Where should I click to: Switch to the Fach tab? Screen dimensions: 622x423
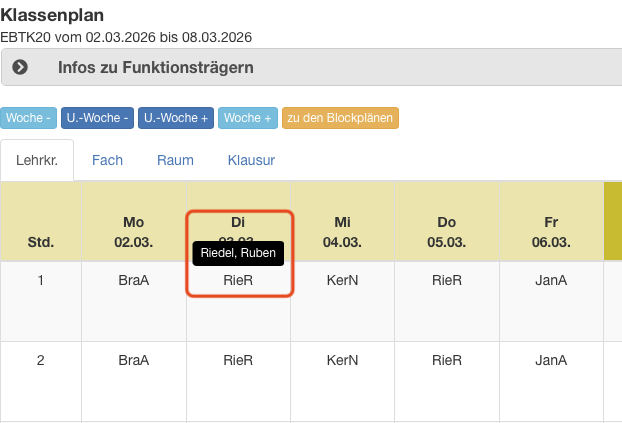107,160
